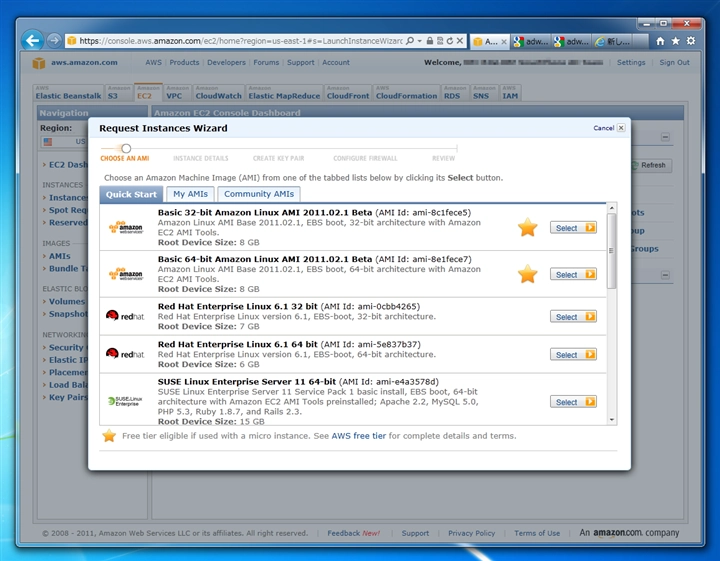The width and height of the screenshot is (720, 561).
Task: Click the compatibility view icon in address bar
Action: (x=440, y=41)
